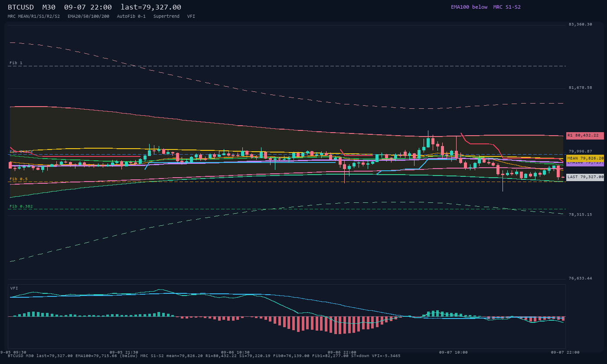Click the 79,996.87 price axis label
This screenshot has height=364, width=607.
click(580, 151)
